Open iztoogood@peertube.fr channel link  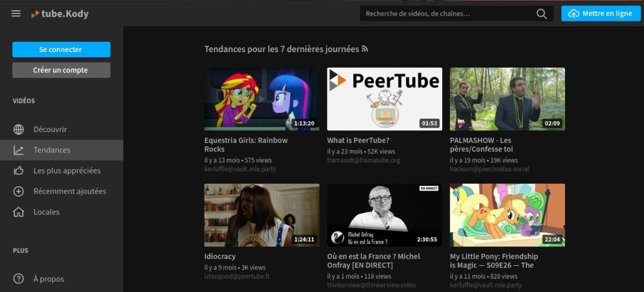237,276
